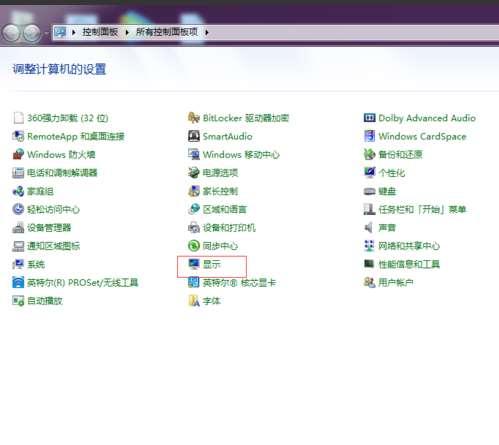This screenshot has height=445, width=499.
Task: Open the 性能信息和工具 icon
Action: (369, 264)
